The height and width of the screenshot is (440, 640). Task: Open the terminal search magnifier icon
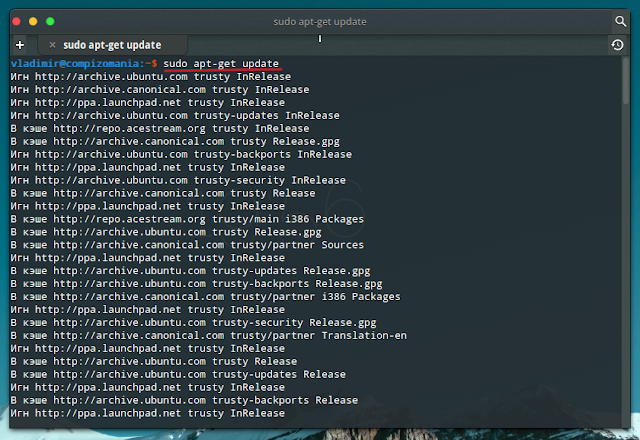620,21
